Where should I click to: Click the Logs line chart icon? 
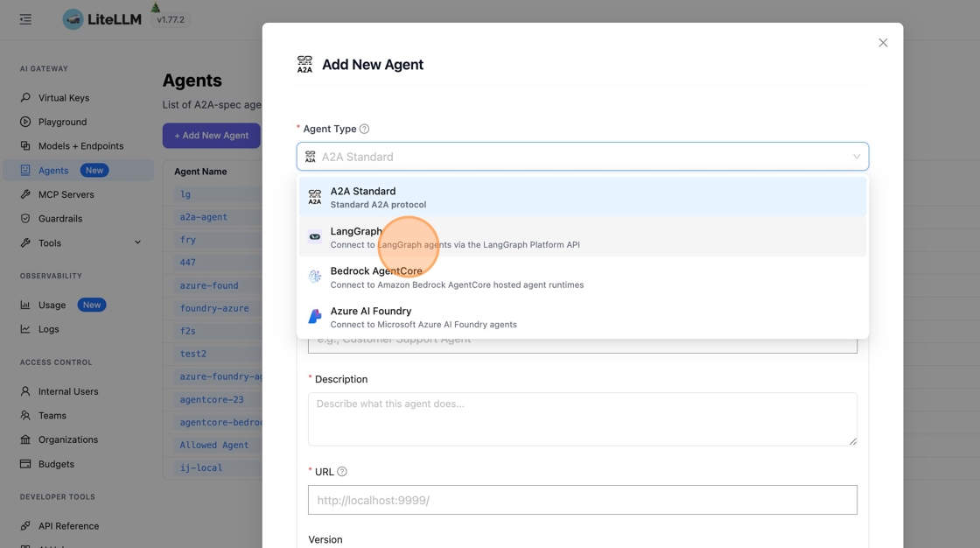point(25,329)
